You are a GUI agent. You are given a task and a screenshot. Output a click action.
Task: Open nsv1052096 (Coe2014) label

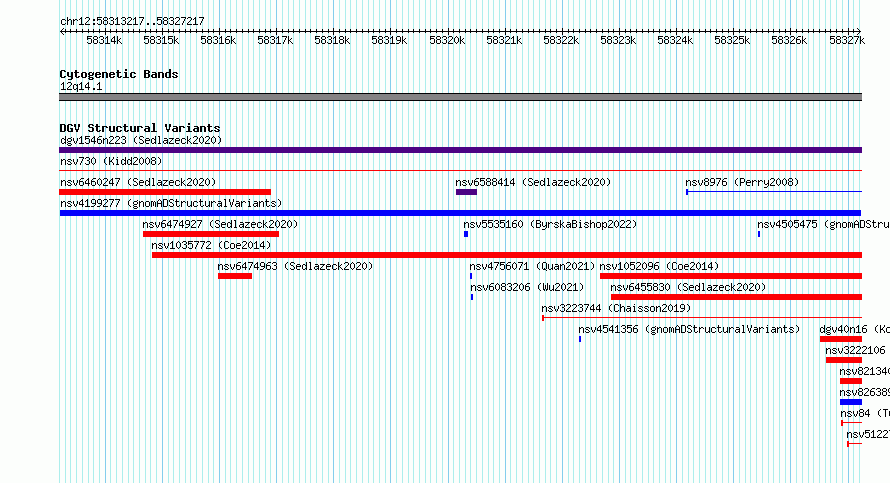click(659, 266)
